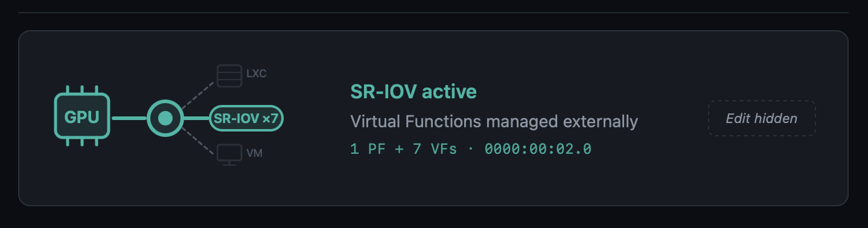The width and height of the screenshot is (868, 228).
Task: Click the Edit hidden dashed button
Action: point(762,118)
